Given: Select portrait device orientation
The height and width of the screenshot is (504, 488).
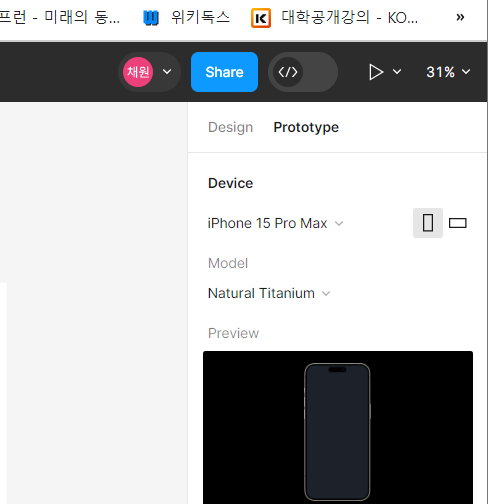Looking at the screenshot, I should point(428,223).
